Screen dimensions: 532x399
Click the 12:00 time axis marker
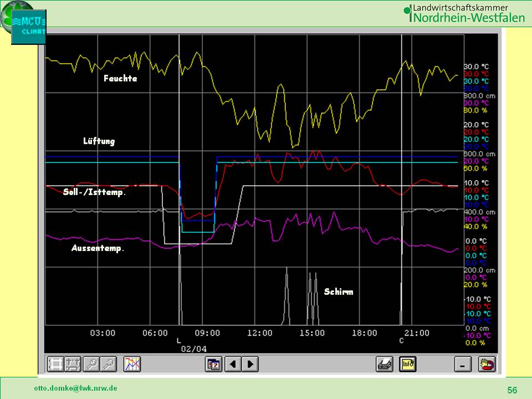pos(260,333)
